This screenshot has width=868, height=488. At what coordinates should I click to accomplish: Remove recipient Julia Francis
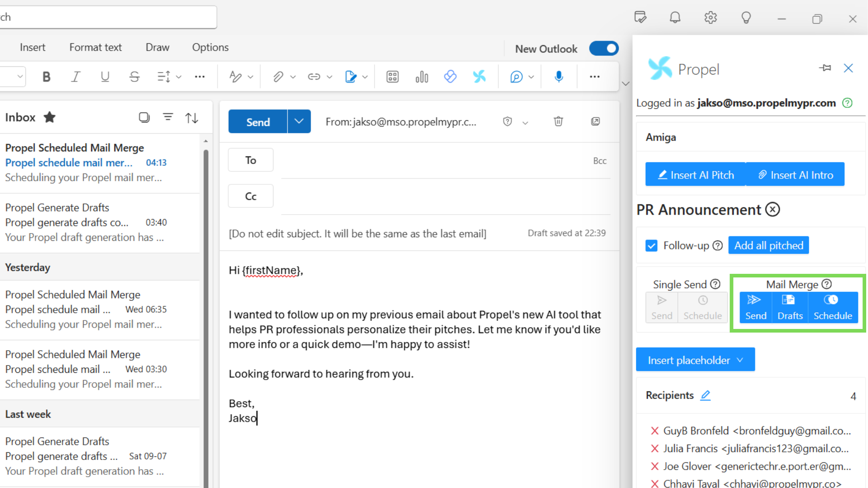point(654,449)
